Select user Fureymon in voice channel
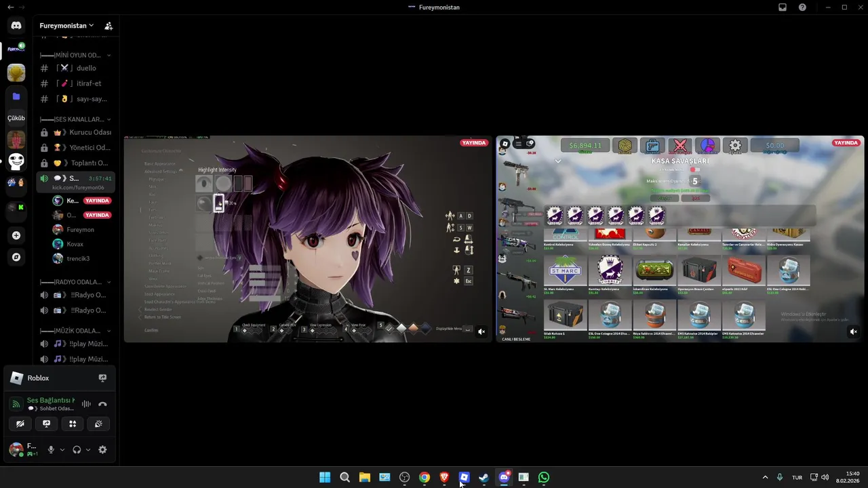Viewport: 868px width, 488px height. click(82, 229)
